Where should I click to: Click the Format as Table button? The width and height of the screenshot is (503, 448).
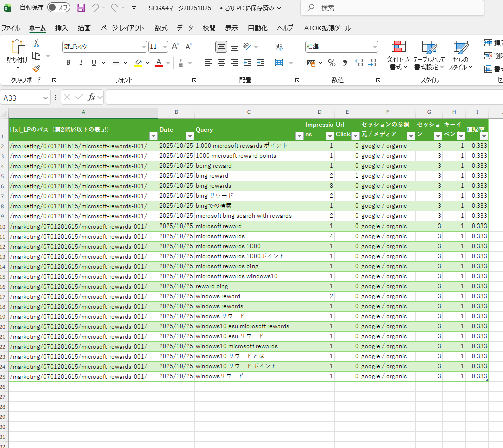(x=429, y=55)
